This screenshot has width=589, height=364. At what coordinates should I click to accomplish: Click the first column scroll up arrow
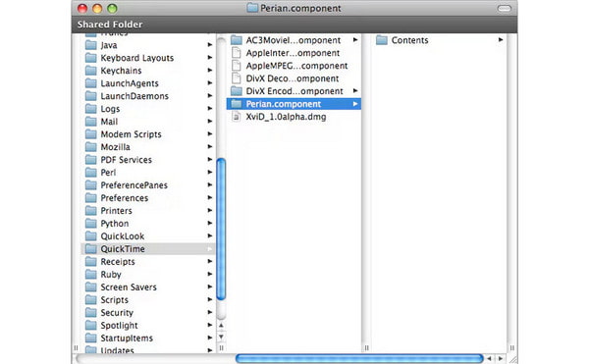(x=221, y=326)
